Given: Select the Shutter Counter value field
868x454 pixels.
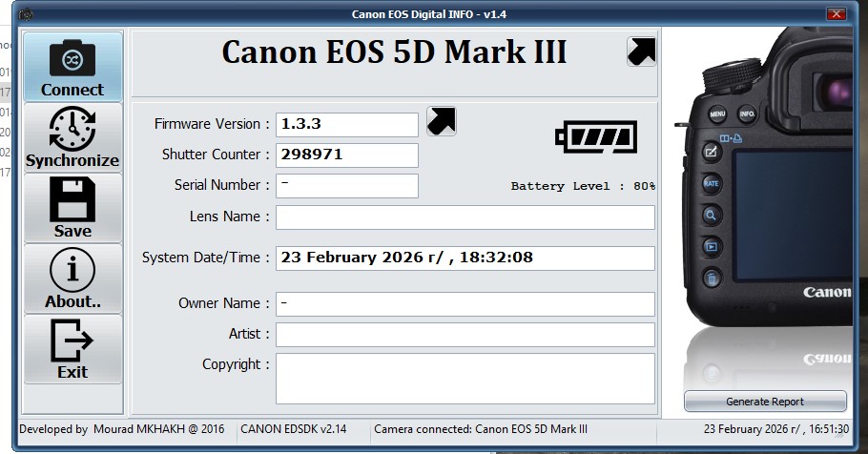Looking at the screenshot, I should click(347, 155).
